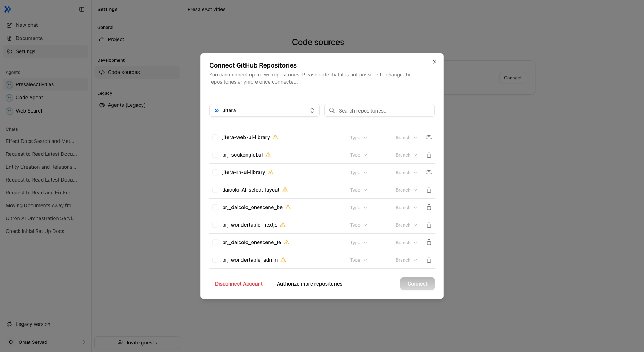The width and height of the screenshot is (644, 352).
Task: Click the Connect button in the dialog
Action: (x=418, y=284)
